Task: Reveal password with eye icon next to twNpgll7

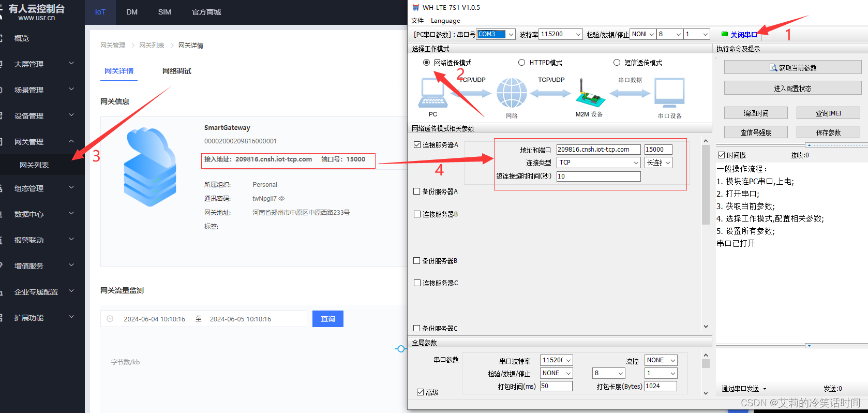Action: pyautogui.click(x=282, y=198)
